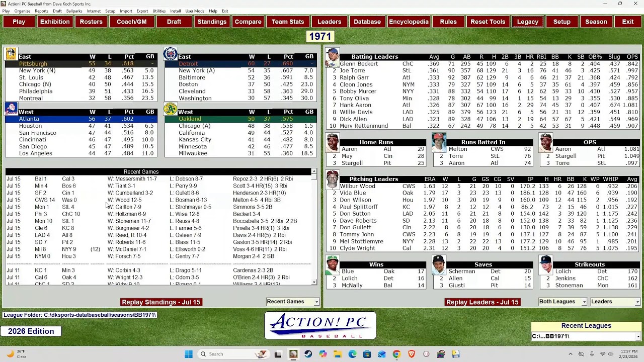Click the Wi-Fi icon in system tray
The height and width of the screenshot is (362, 644).
click(603, 354)
